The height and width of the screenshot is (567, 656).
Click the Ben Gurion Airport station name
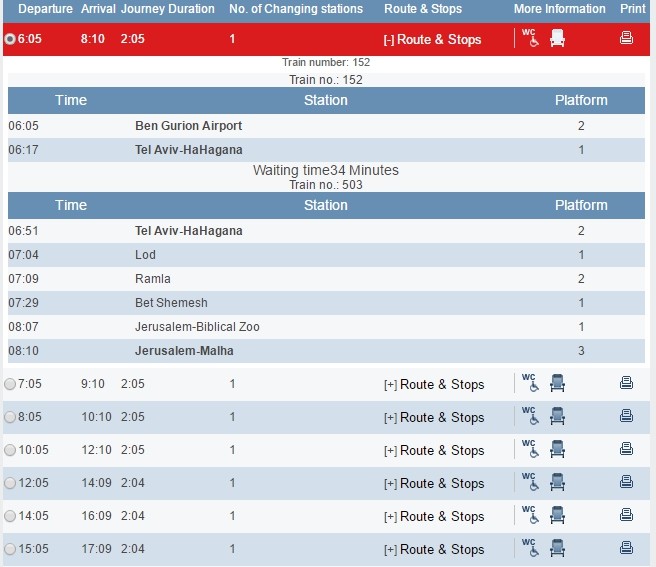tap(188, 126)
